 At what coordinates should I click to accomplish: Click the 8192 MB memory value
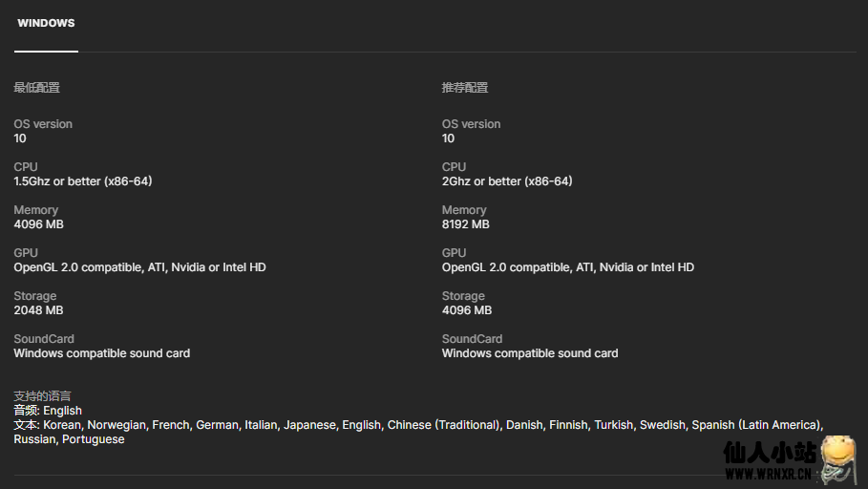(466, 224)
